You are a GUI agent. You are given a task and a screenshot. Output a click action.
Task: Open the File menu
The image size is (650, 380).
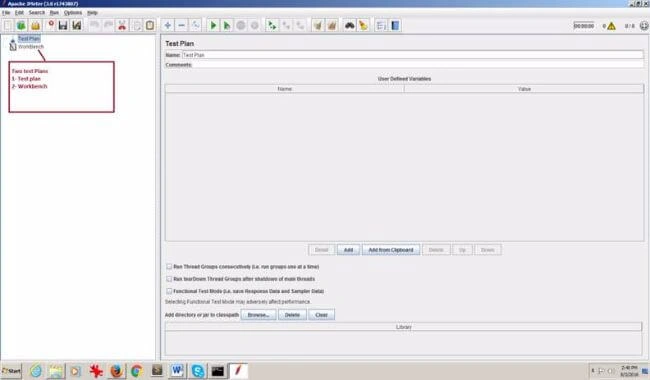pos(6,13)
